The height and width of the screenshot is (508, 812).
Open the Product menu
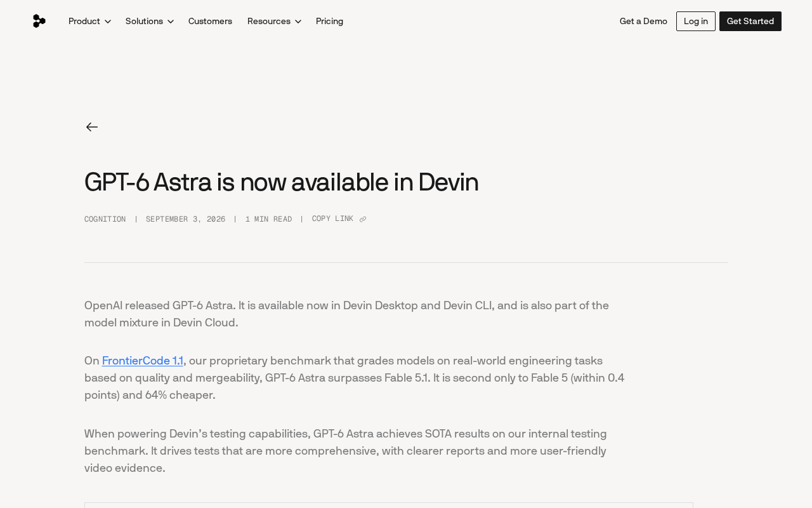pos(89,21)
